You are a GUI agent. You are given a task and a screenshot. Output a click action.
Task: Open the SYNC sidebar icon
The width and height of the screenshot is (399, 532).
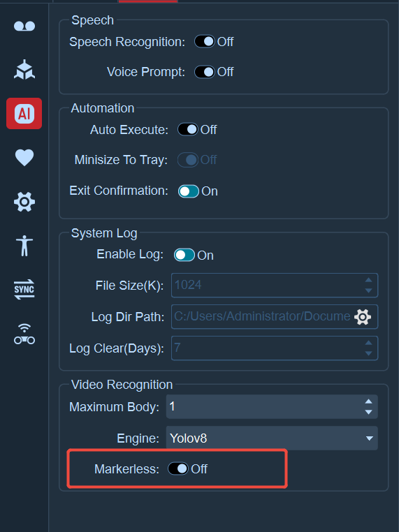coord(24,290)
